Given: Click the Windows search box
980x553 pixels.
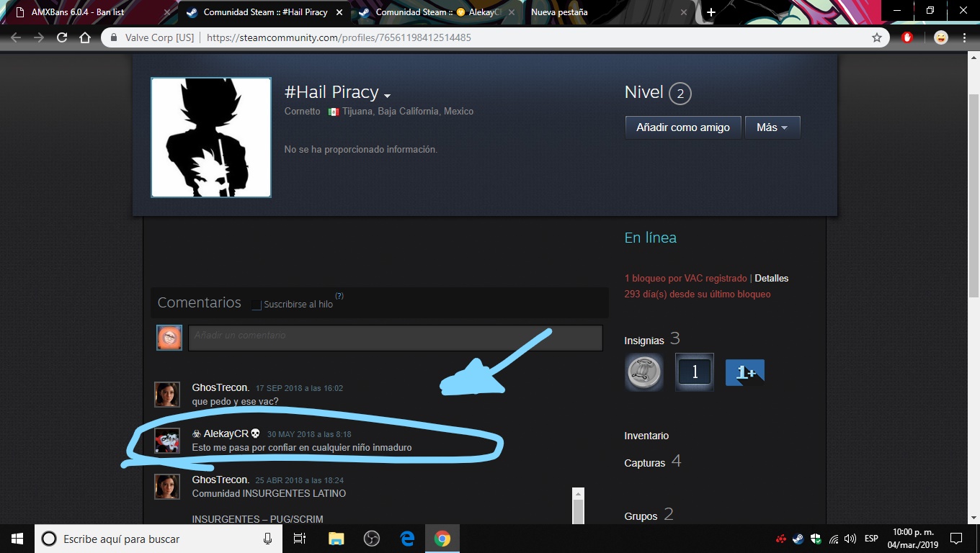Looking at the screenshot, I should click(159, 539).
